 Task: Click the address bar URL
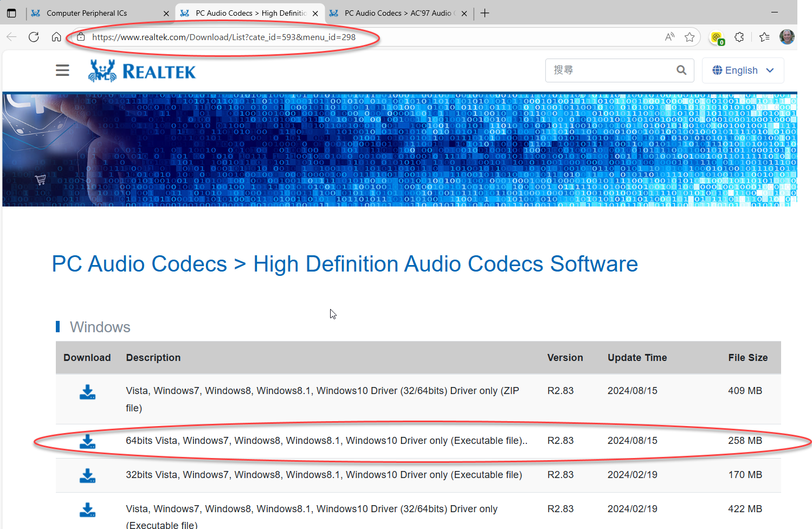[x=224, y=37]
